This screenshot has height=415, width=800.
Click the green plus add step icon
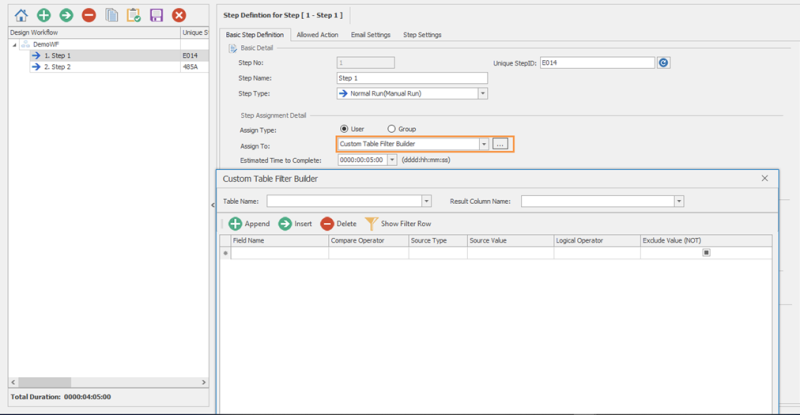pos(43,15)
